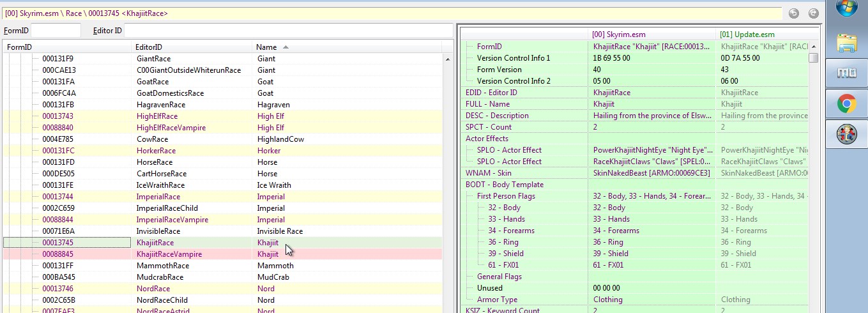Click the 61 - FX01 flag label
The image size is (868, 313).
[x=504, y=265]
